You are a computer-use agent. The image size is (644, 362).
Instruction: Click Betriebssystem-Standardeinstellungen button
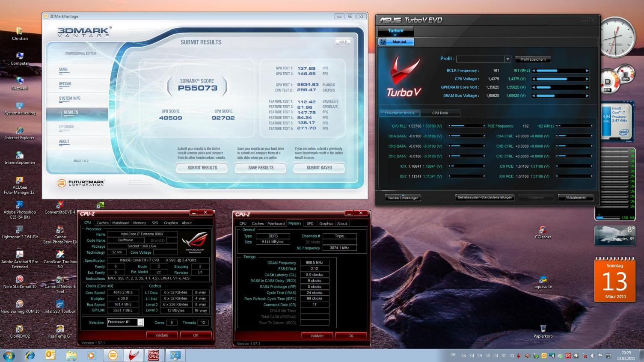(x=484, y=198)
